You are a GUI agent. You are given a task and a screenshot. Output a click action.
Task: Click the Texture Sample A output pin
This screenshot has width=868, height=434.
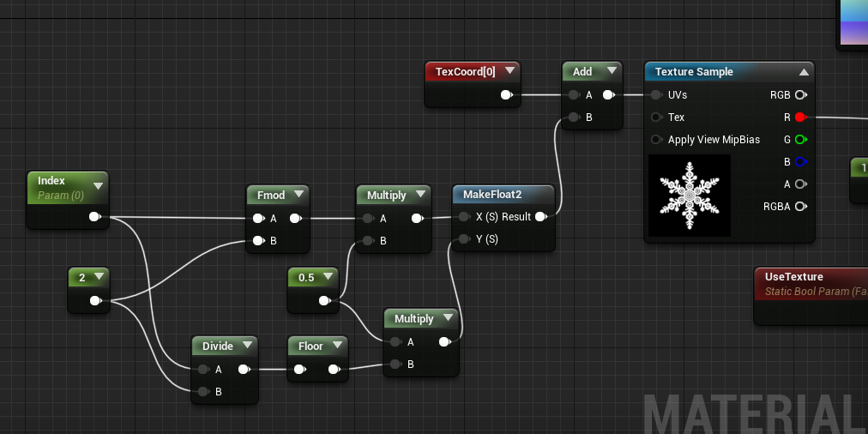tap(800, 184)
